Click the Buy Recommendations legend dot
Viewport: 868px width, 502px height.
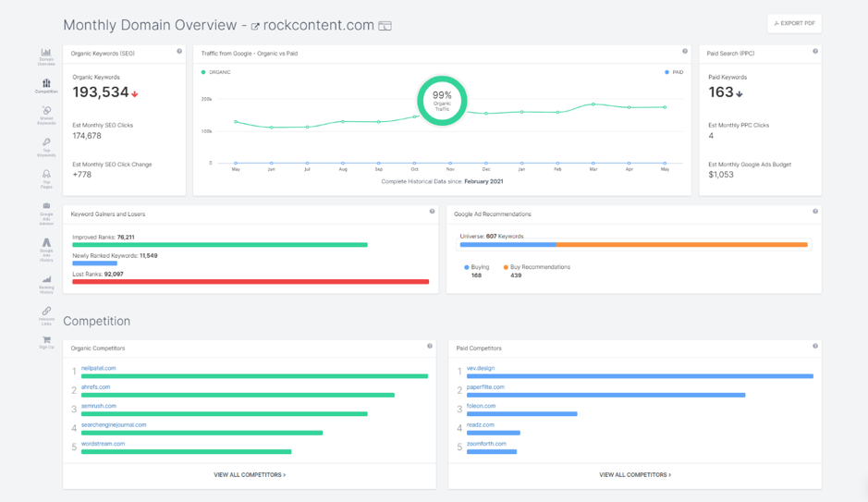tap(506, 267)
